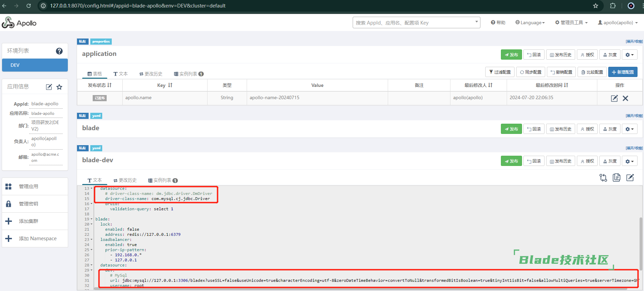Publish the application namespace
The width and height of the screenshot is (644, 291).
click(511, 55)
